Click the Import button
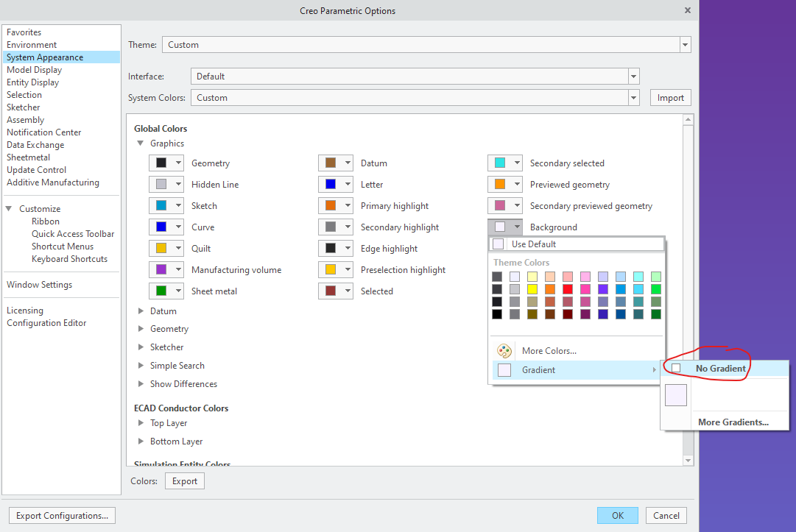This screenshot has width=796, height=532. 670,96
